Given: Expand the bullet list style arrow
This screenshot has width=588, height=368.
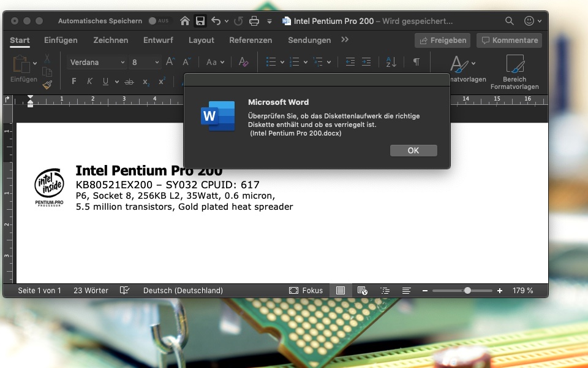Looking at the screenshot, I should 282,63.
